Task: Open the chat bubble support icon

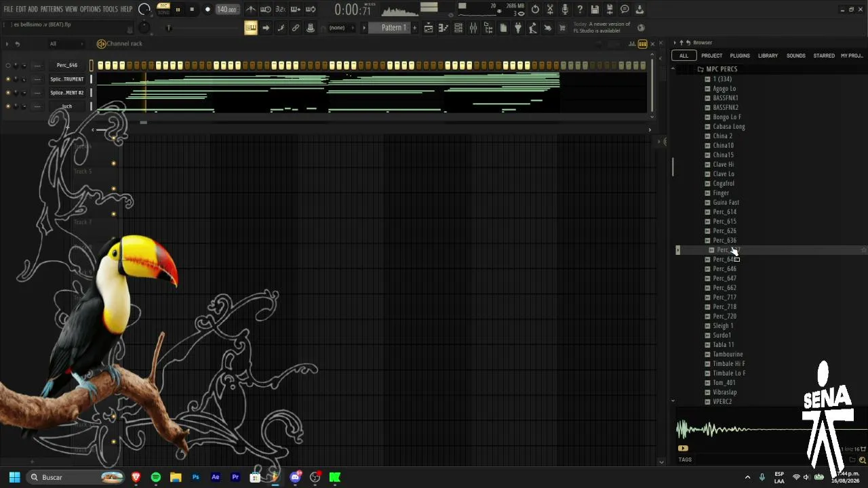Action: [625, 9]
